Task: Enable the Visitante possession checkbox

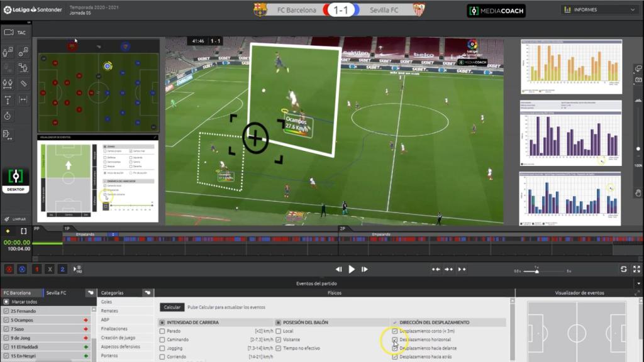Action: point(278,340)
